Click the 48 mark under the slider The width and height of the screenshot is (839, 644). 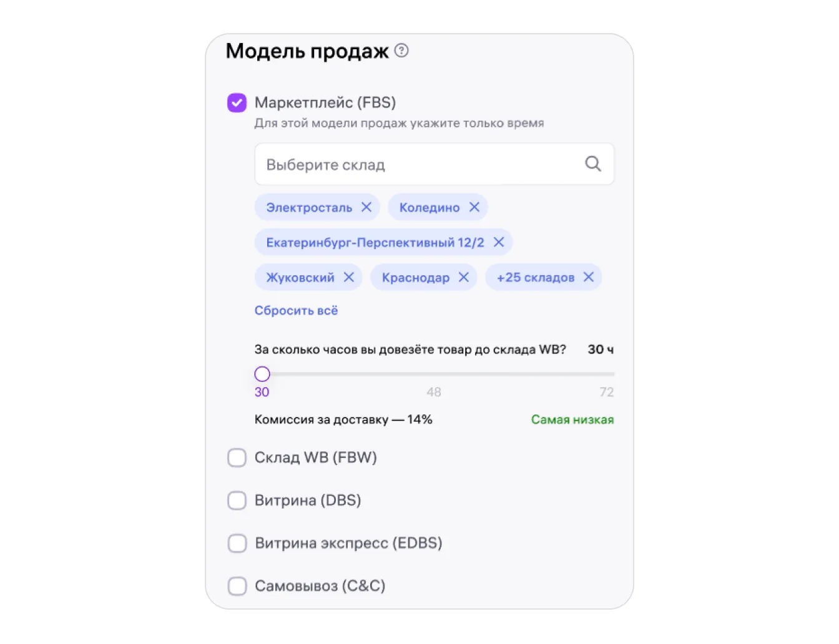(x=434, y=392)
